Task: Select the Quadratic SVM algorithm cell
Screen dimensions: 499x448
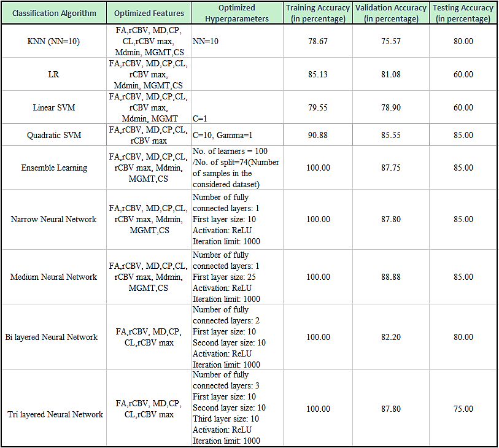Action: point(53,135)
